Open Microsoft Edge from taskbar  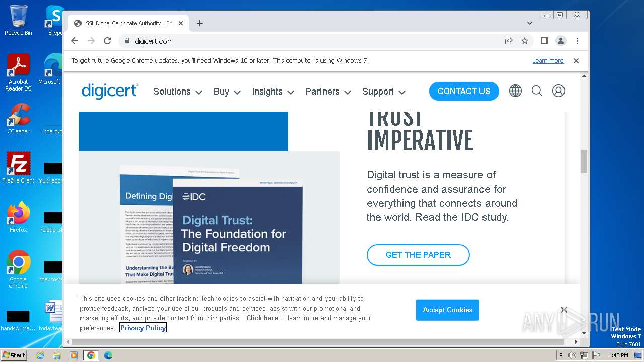pos(108,355)
